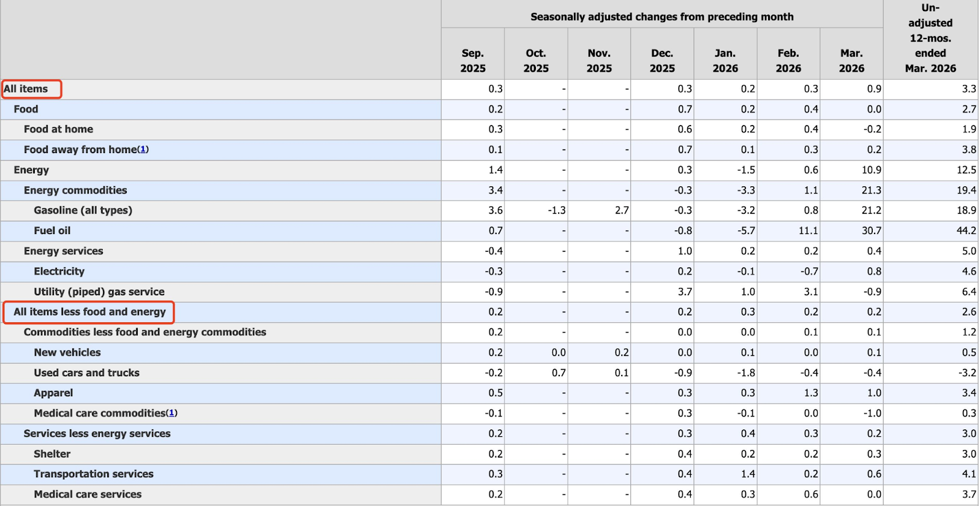Click the Utility (piped) gas service label

pyautogui.click(x=99, y=292)
